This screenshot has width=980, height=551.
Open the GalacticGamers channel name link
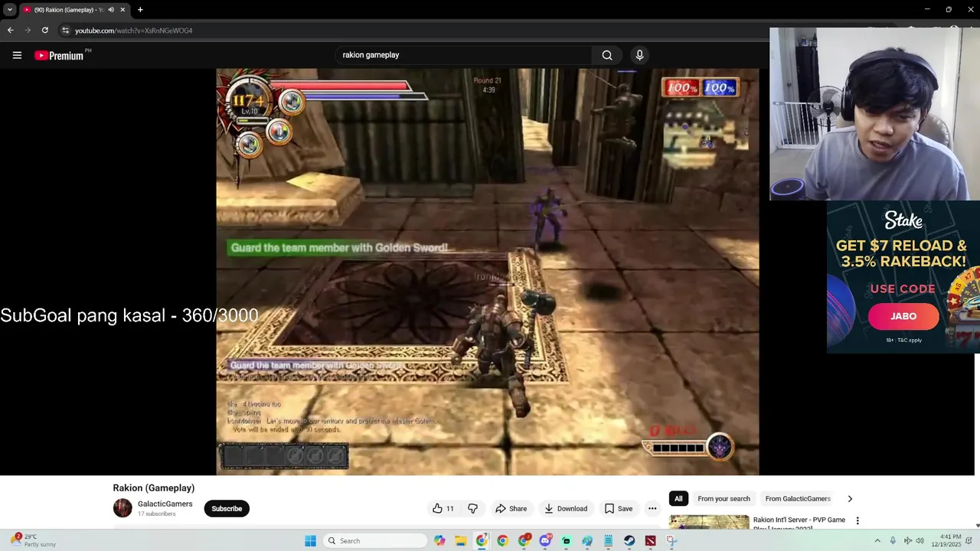point(165,504)
